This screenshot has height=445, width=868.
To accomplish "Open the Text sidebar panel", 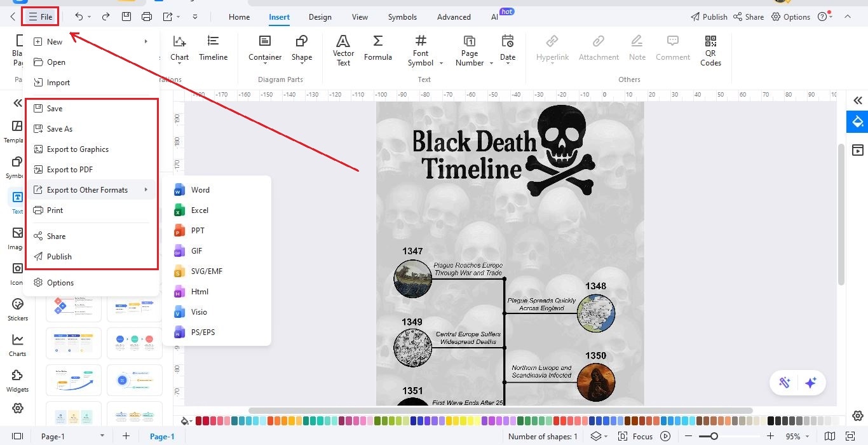I will 18,202.
